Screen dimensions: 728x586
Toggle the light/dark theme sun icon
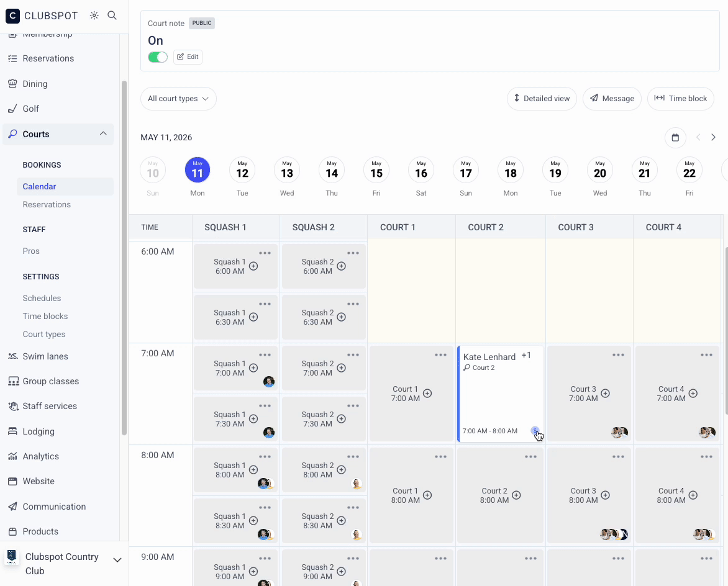94,16
